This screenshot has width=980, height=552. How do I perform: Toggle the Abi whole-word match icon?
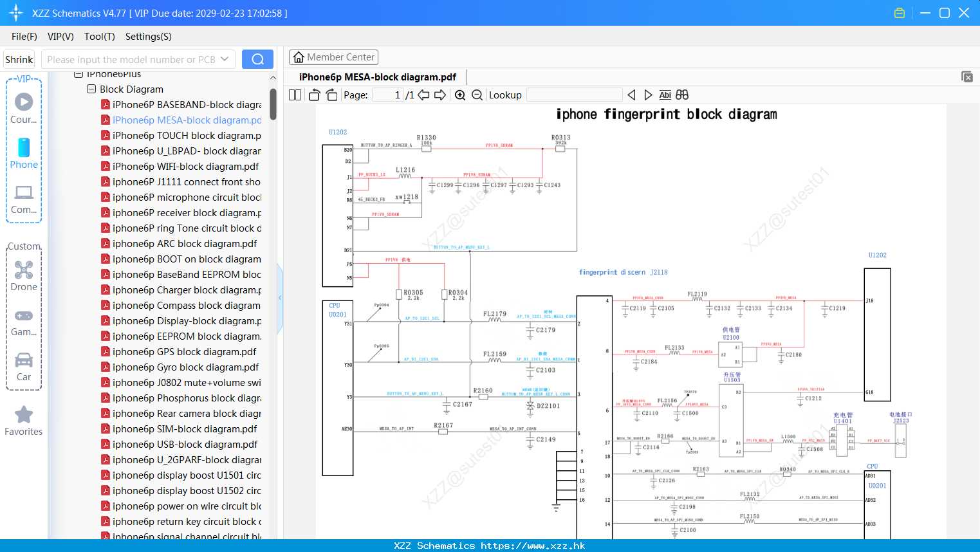(665, 95)
